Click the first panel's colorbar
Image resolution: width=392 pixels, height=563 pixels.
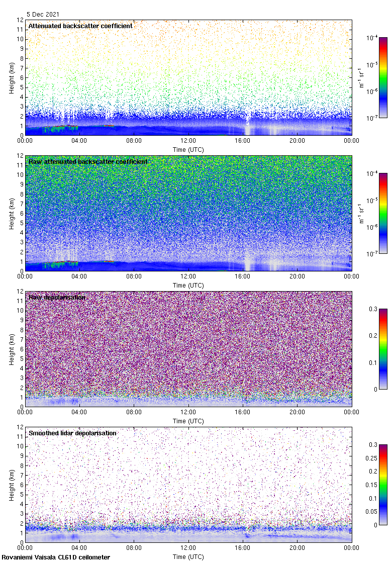point(383,77)
